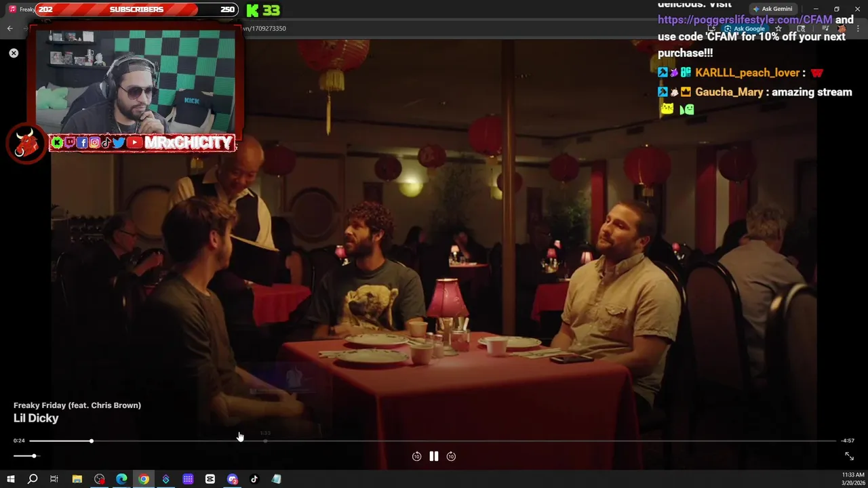Bookmark this page with the star icon
This screenshot has height=488, width=868.
pyautogui.click(x=778, y=28)
